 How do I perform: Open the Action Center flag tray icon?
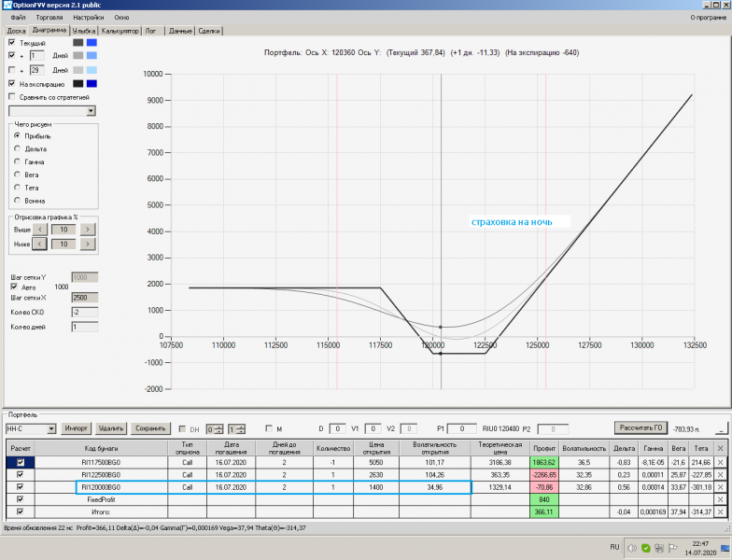tap(672, 549)
